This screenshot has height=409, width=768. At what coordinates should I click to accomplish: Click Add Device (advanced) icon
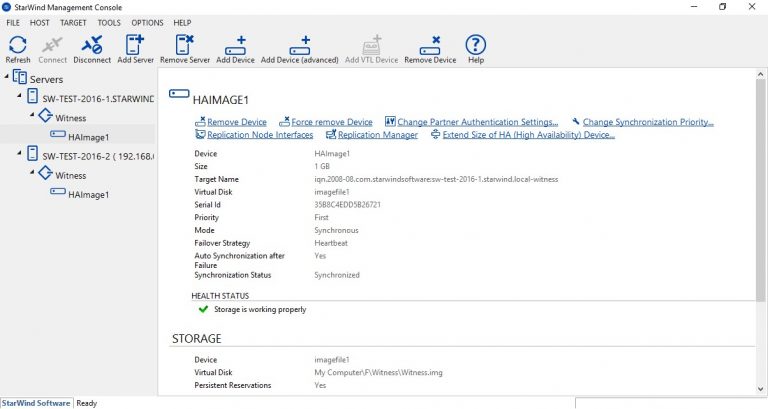pyautogui.click(x=300, y=45)
